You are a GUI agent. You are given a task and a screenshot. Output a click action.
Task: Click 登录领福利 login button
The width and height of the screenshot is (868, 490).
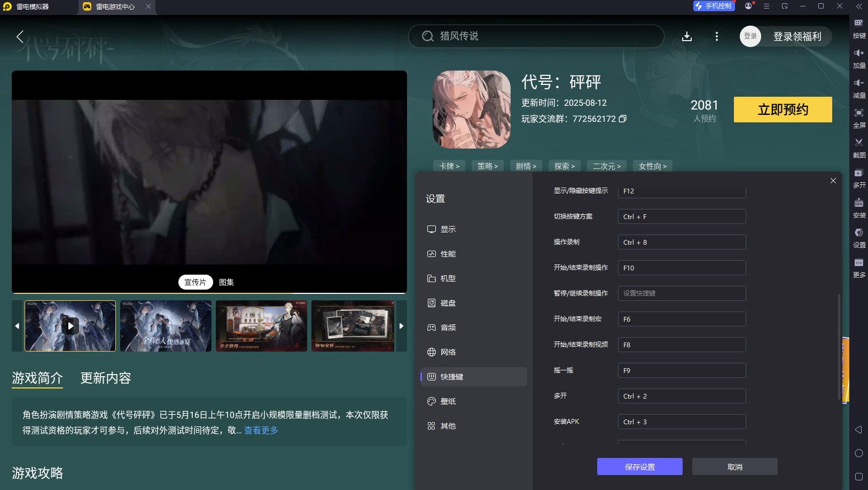coord(797,36)
